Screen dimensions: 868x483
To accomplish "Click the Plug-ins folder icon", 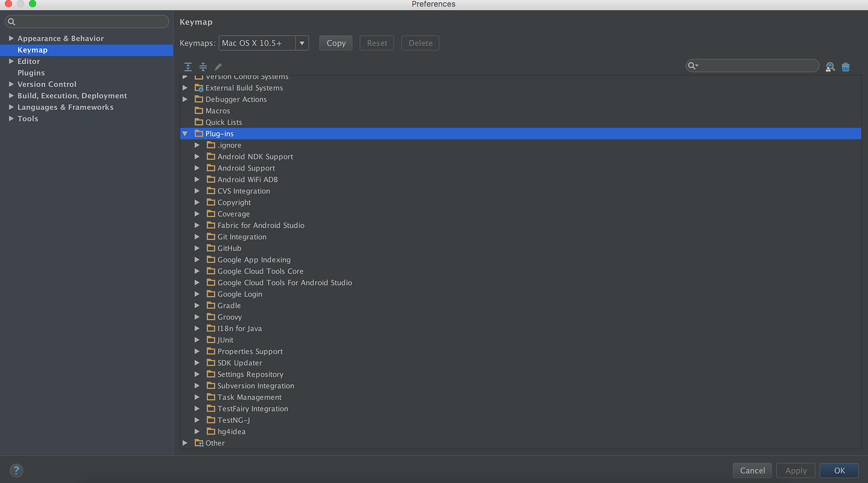I will tap(199, 134).
